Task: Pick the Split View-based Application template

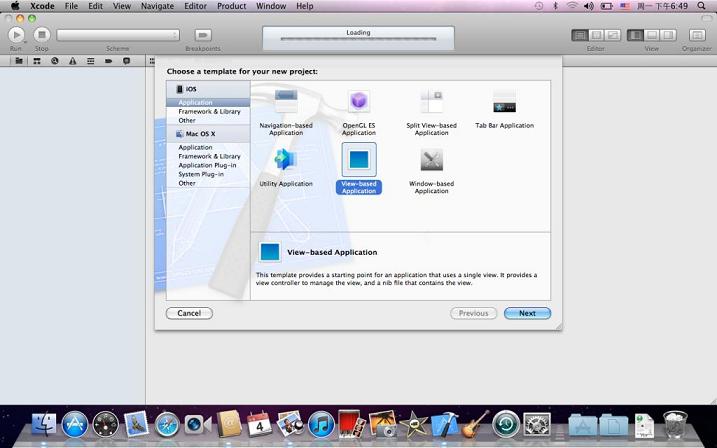Action: click(431, 101)
